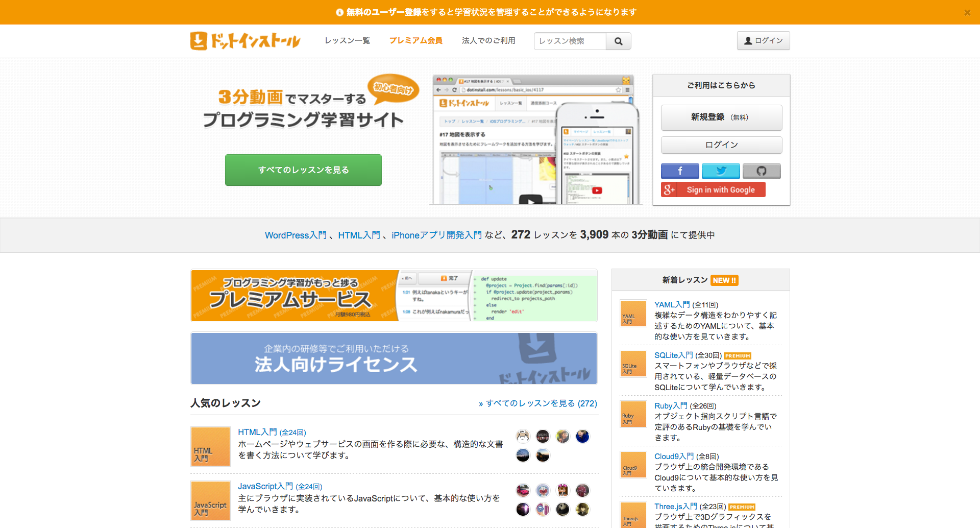Open the Three.js入門 title link
Image resolution: width=980 pixels, height=528 pixels.
coord(676,507)
